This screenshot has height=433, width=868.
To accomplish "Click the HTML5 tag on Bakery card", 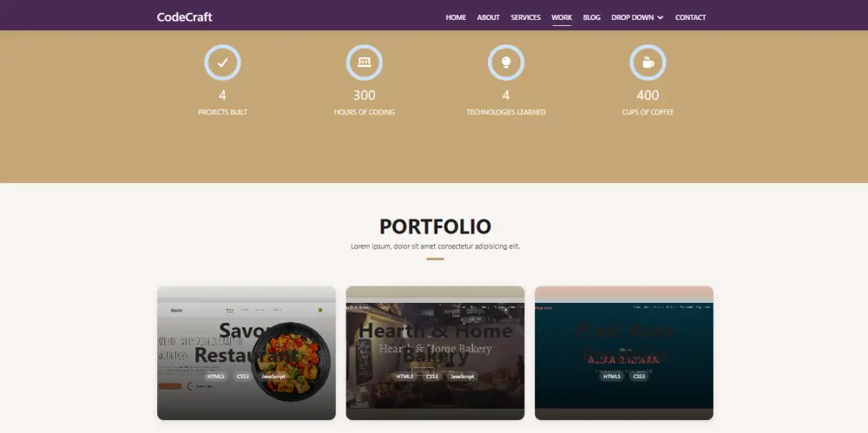I will pyautogui.click(x=404, y=377).
